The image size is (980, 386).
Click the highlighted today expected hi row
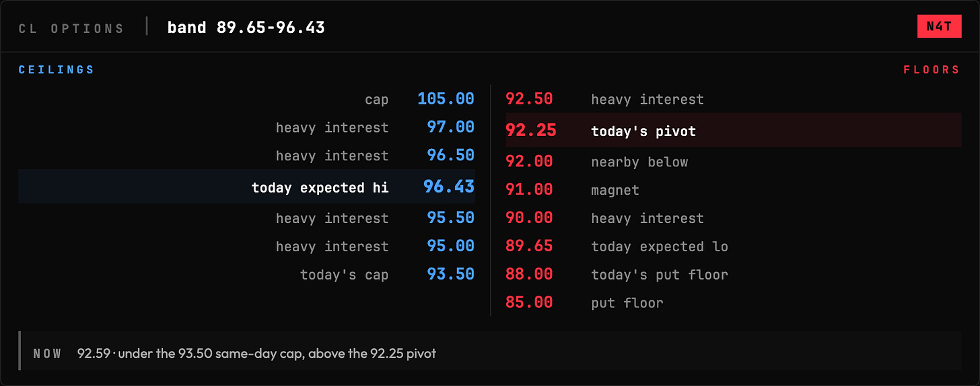[x=247, y=187]
